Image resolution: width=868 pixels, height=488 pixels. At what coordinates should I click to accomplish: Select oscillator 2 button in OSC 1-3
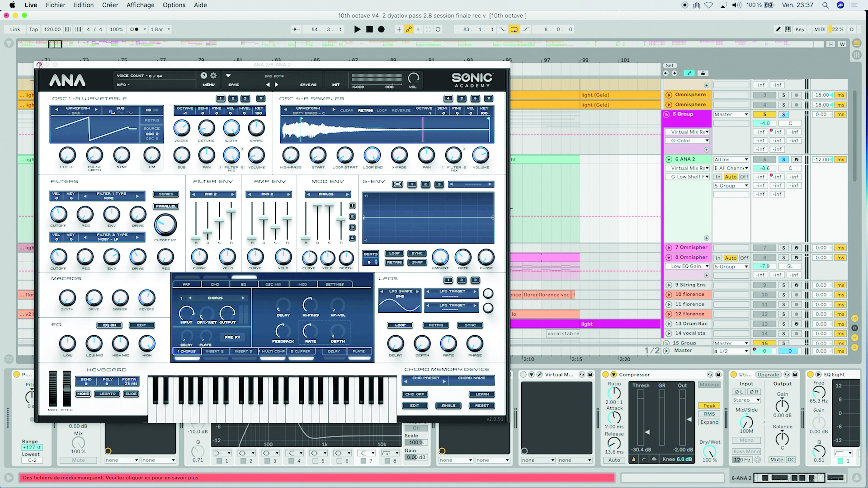pos(233,99)
